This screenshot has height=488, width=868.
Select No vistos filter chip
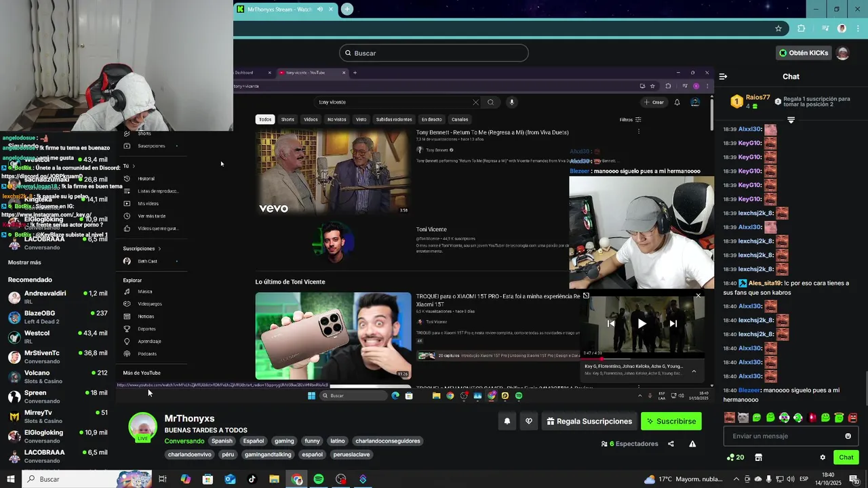[x=336, y=119]
